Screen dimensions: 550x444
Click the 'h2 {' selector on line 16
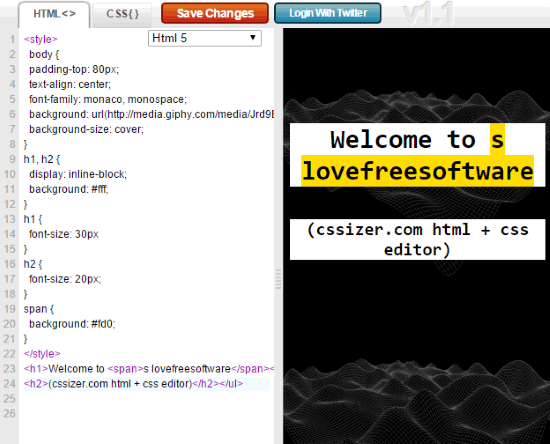[33, 264]
